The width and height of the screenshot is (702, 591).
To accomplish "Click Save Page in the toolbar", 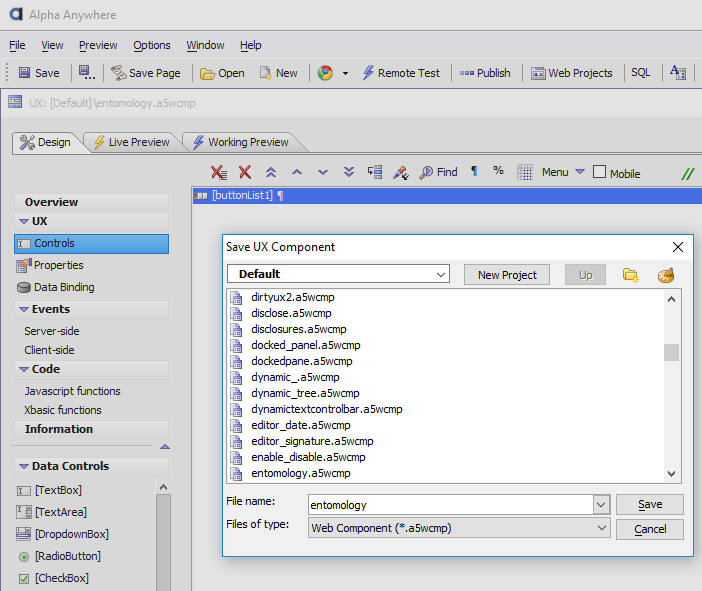I will pos(146,73).
